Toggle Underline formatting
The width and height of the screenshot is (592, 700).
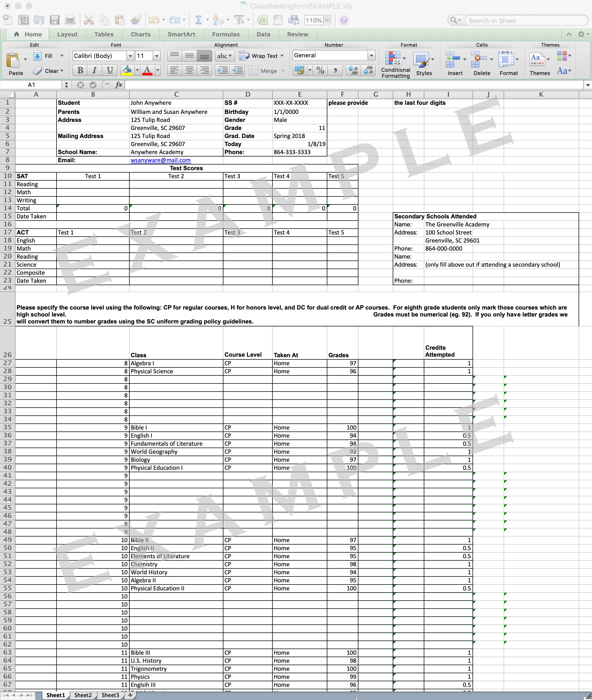110,70
